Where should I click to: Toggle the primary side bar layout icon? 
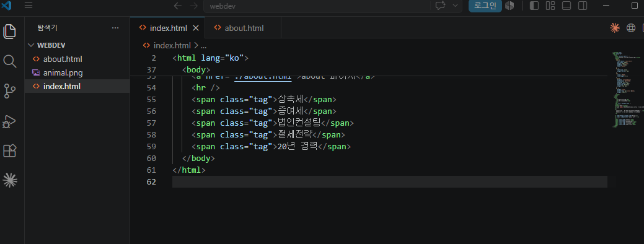(534, 6)
